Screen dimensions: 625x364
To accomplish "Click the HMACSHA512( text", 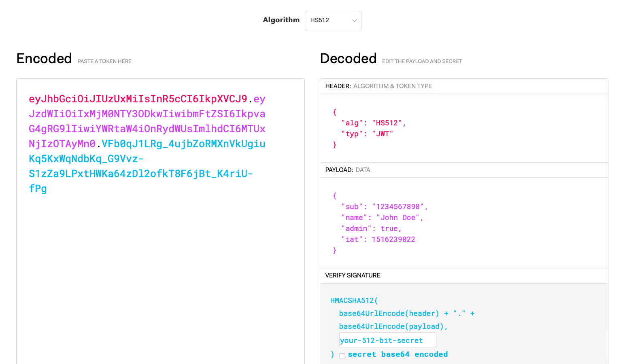I will (x=354, y=301).
